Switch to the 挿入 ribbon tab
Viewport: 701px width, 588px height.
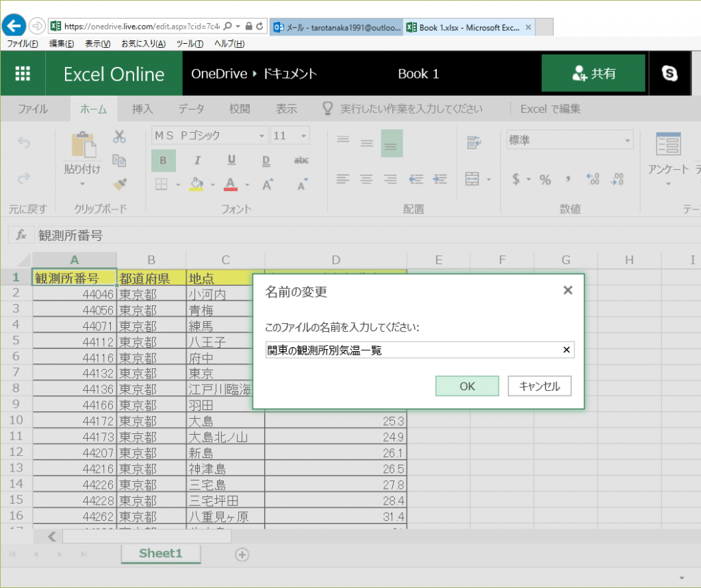(x=142, y=109)
